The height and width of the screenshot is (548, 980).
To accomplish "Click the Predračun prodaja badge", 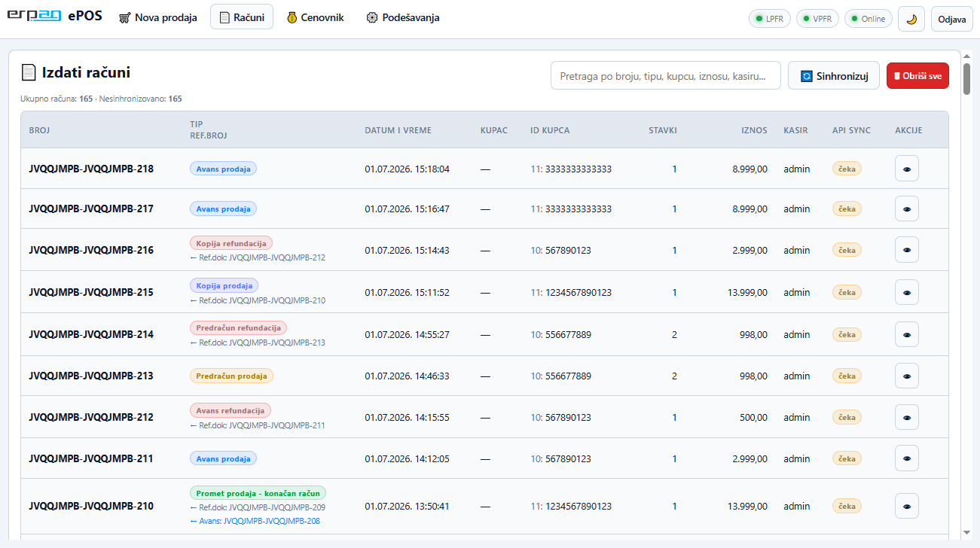I will (231, 376).
